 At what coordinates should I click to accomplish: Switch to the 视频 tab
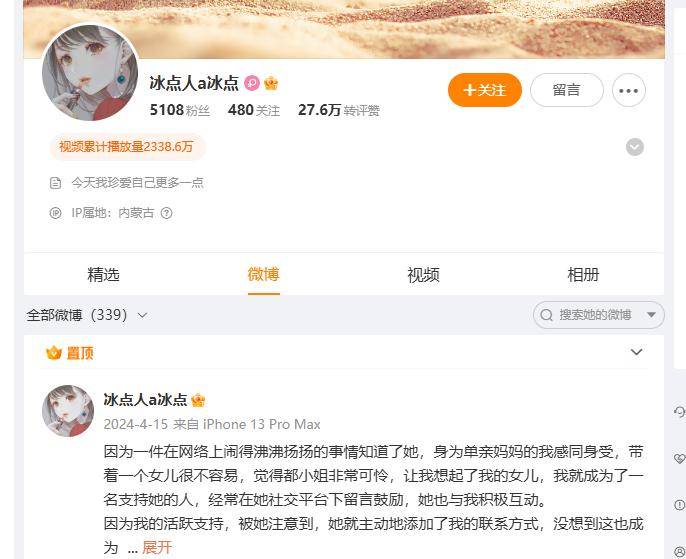point(423,275)
